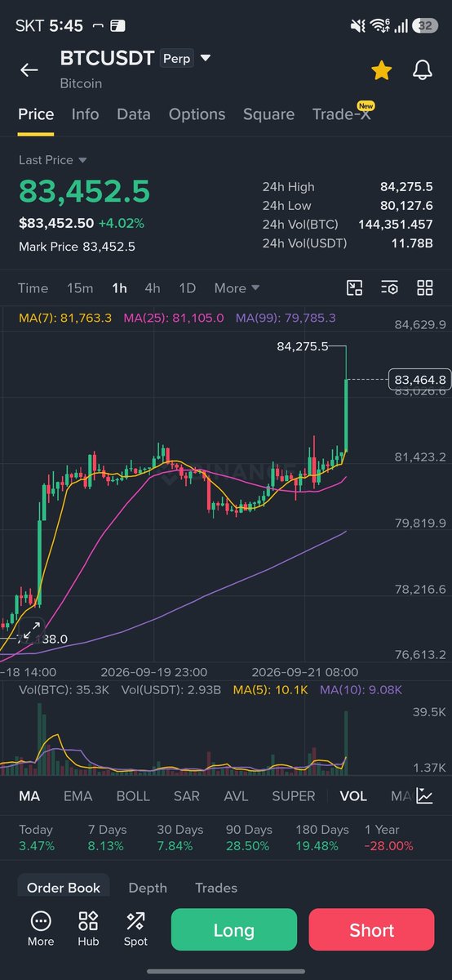The image size is (452, 980).
Task: Select the 15m chart interval
Action: [x=80, y=288]
